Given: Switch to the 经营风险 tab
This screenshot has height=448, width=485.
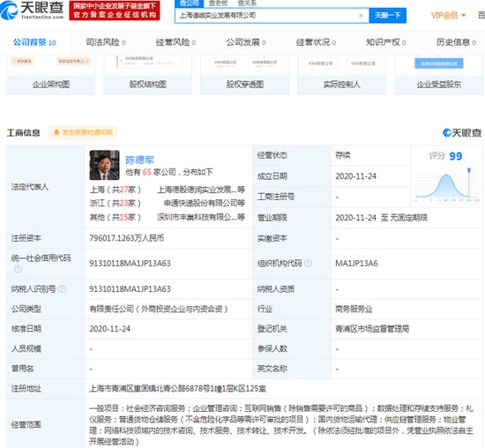Looking at the screenshot, I should [175, 42].
